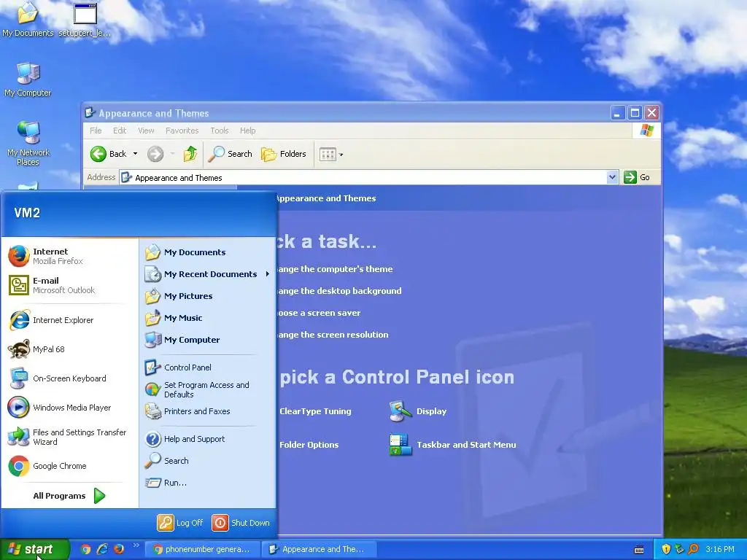Switch to Appearance and The... taskbar button

[320, 549]
